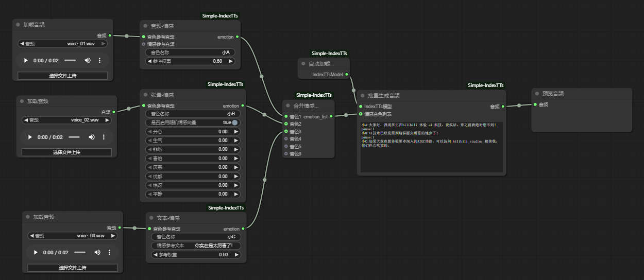The height and width of the screenshot is (280, 644).
Task: Play the voice_02.wav audio
Action: (x=30, y=137)
